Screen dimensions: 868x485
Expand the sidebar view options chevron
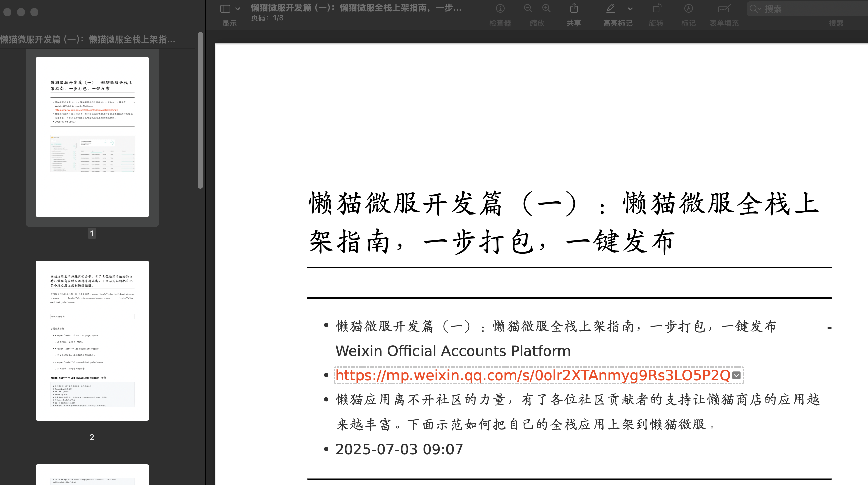(238, 9)
